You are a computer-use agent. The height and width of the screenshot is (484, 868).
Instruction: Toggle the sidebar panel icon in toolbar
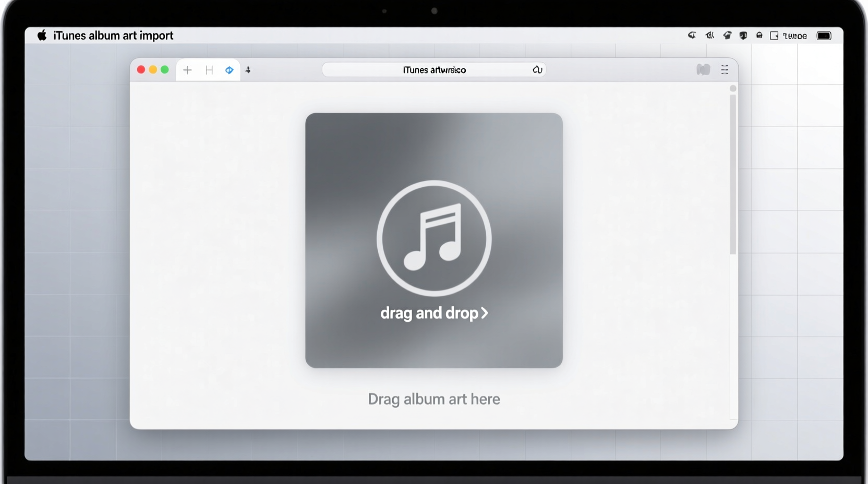(x=703, y=69)
